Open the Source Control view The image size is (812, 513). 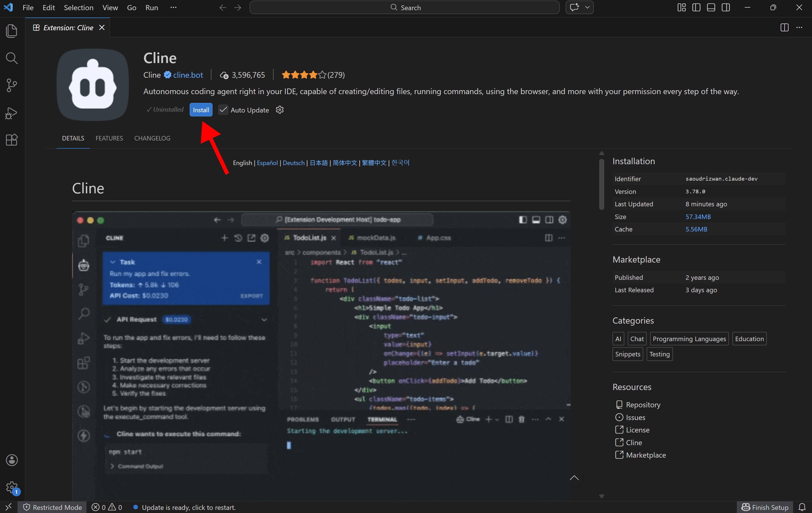12,85
